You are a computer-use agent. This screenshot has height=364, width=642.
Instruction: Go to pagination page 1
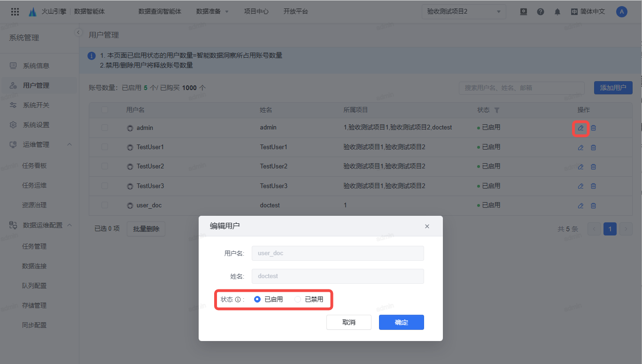[610, 229]
